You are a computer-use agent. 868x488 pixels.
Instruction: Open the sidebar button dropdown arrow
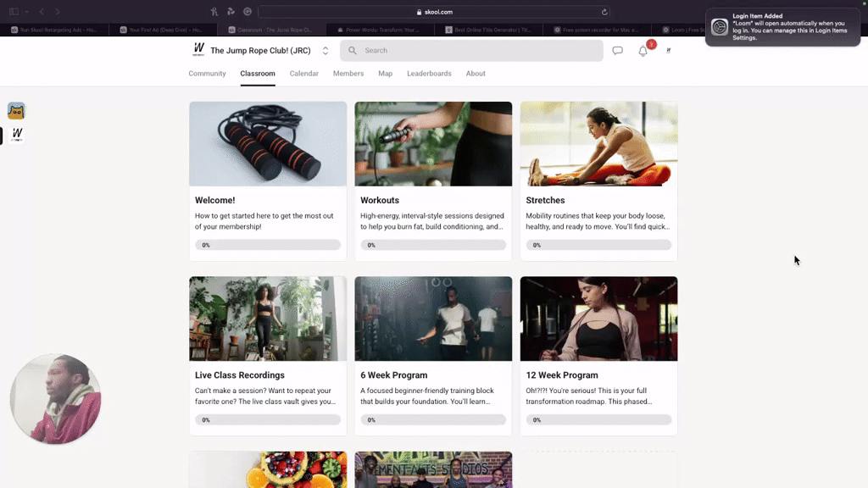[x=26, y=12]
